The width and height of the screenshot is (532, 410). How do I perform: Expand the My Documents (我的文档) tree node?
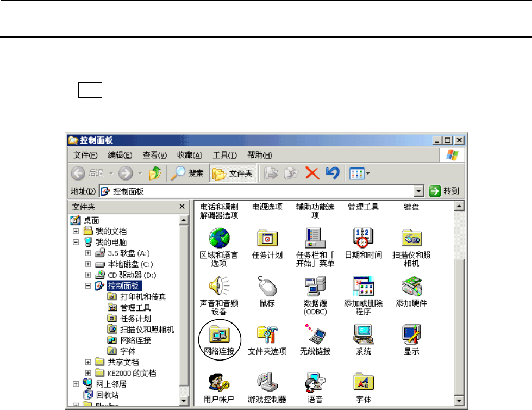[x=76, y=231]
